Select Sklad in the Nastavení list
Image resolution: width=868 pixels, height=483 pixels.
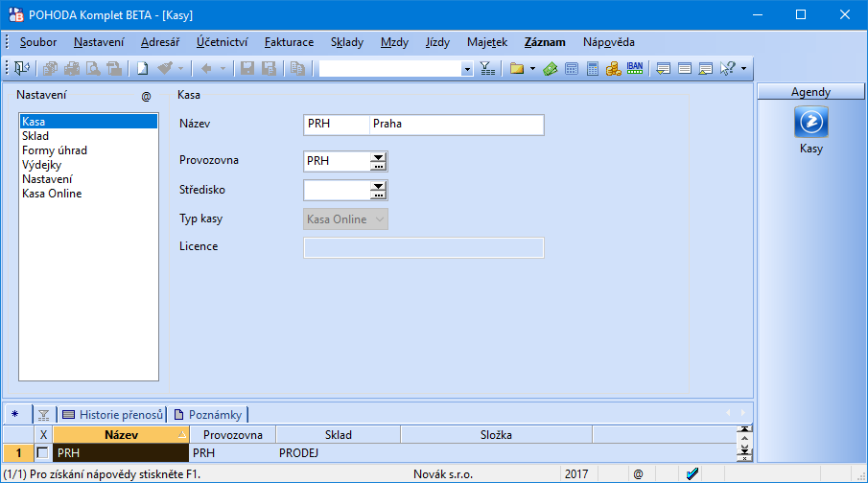(x=88, y=136)
